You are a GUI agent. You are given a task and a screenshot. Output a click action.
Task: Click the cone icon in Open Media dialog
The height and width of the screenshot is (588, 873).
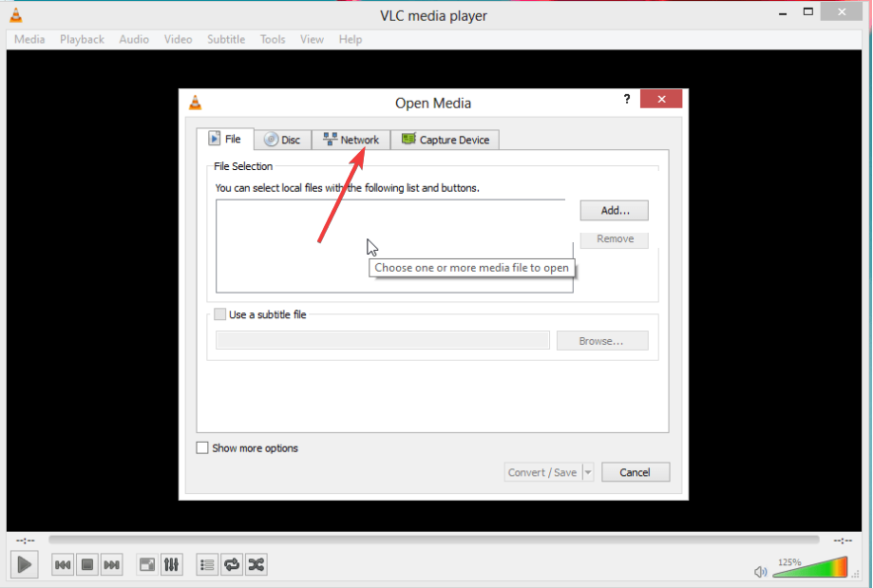195,103
